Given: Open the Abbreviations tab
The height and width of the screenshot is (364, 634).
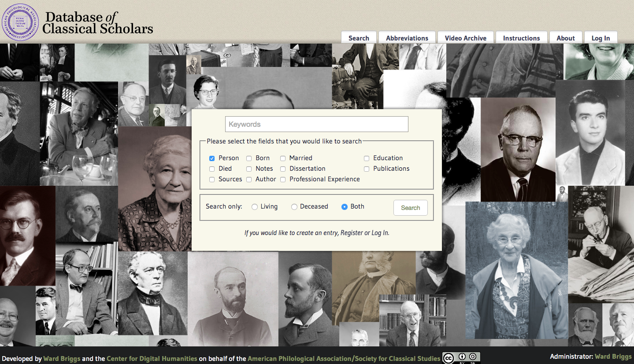Looking at the screenshot, I should click(x=407, y=38).
